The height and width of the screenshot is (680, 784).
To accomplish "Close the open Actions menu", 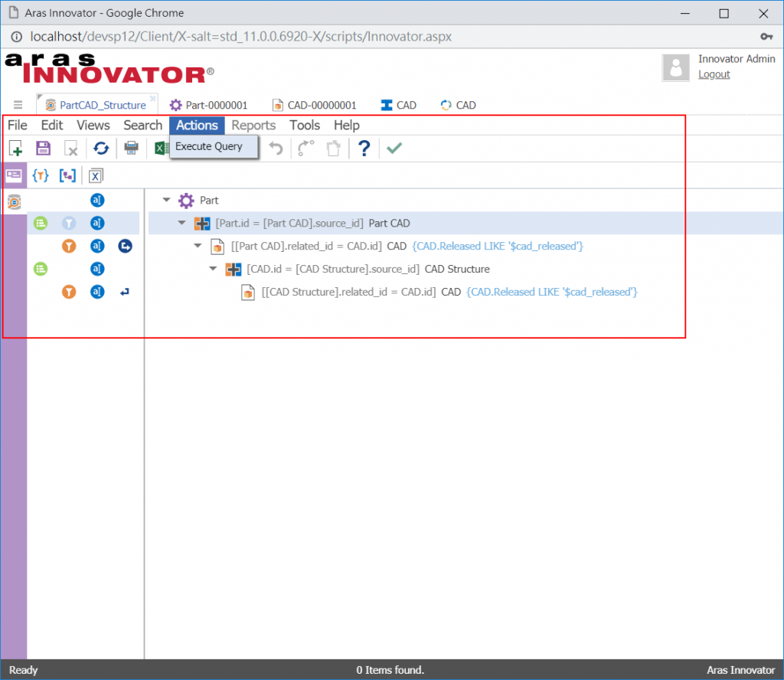I will click(197, 125).
